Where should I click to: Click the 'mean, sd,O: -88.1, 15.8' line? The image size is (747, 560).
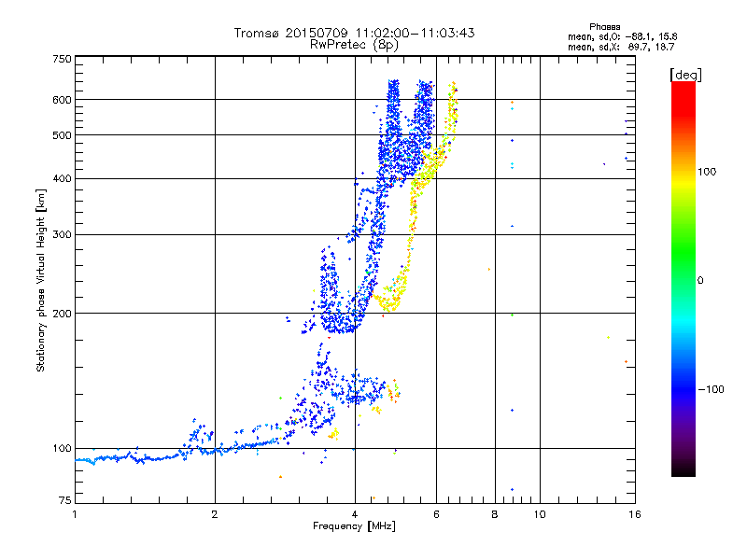pos(622,36)
